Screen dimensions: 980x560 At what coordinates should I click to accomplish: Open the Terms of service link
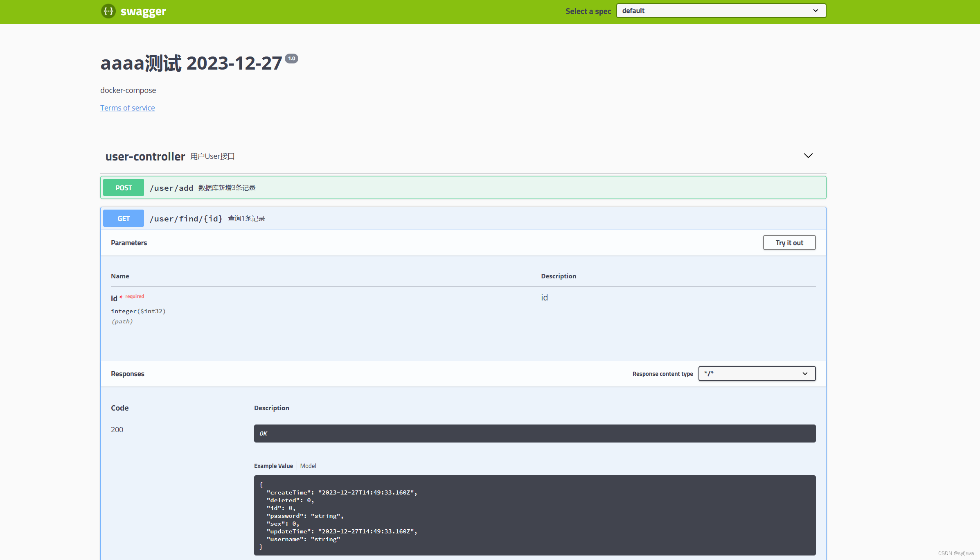coord(127,108)
